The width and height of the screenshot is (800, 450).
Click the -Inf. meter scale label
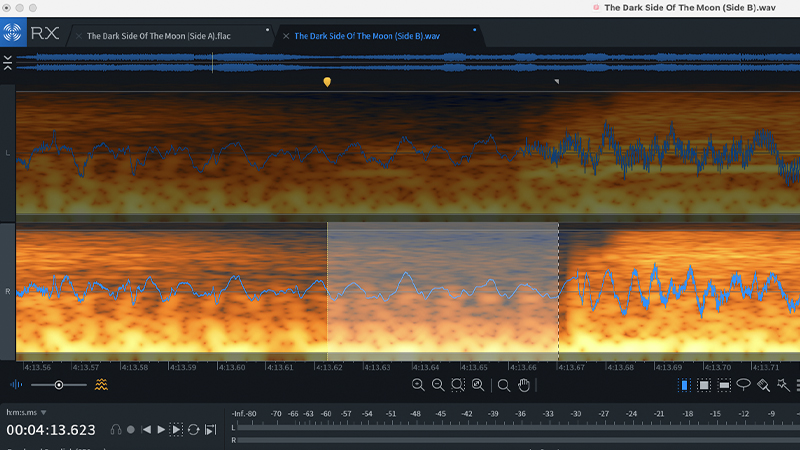point(238,414)
